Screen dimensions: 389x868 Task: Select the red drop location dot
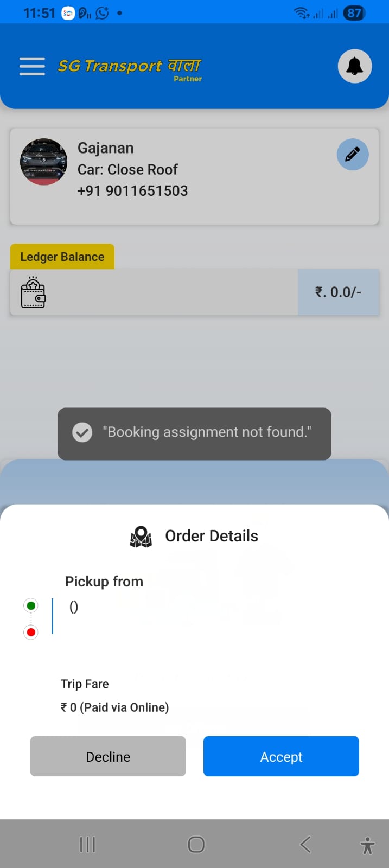point(31,632)
